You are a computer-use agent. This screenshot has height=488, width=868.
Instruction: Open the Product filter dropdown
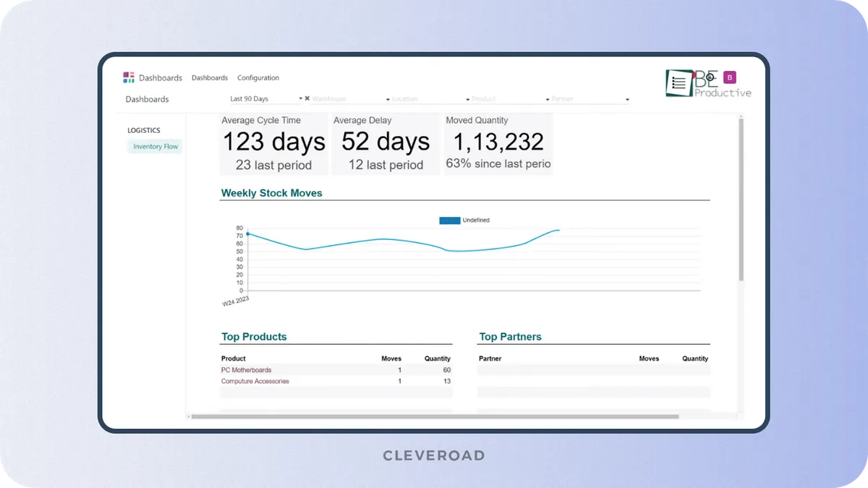511,99
